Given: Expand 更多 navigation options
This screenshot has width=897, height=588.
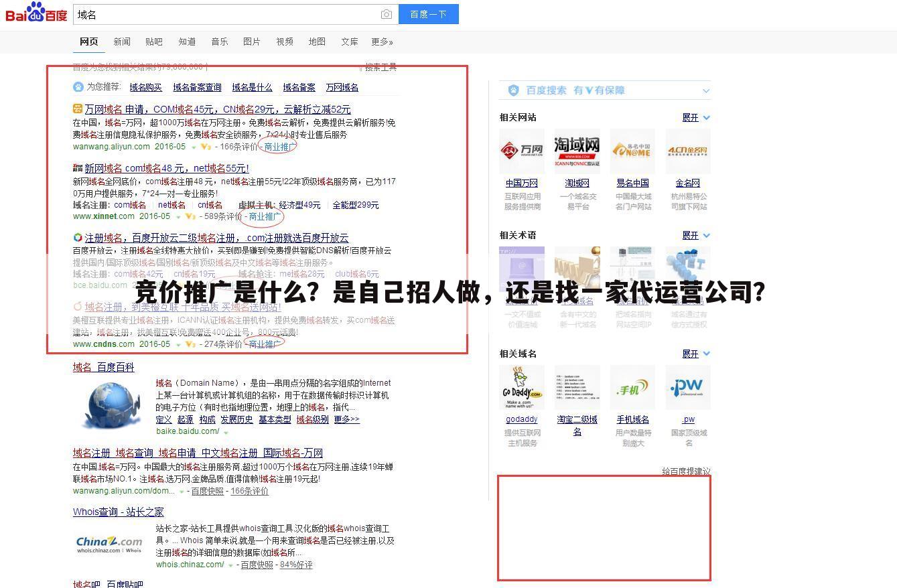Looking at the screenshot, I should pyautogui.click(x=383, y=42).
